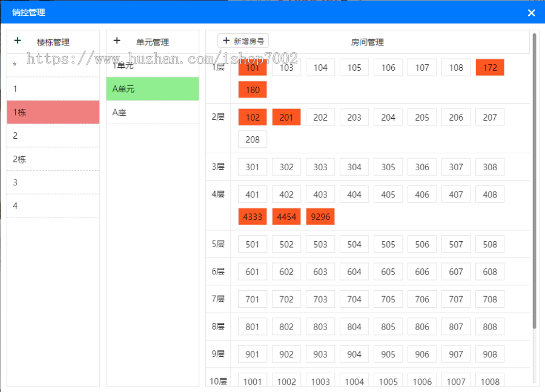This screenshot has width=545, height=392.
Task: Select room 207
Action: 490,117
